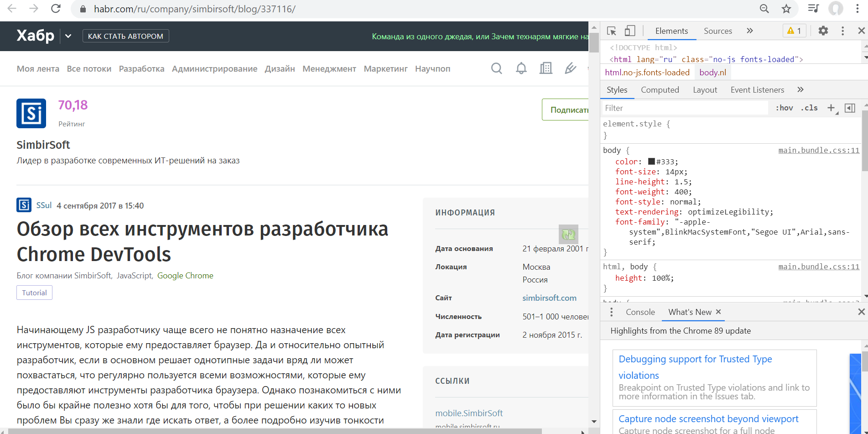
Task: Open the green promo banner link
Action: pyautogui.click(x=480, y=37)
